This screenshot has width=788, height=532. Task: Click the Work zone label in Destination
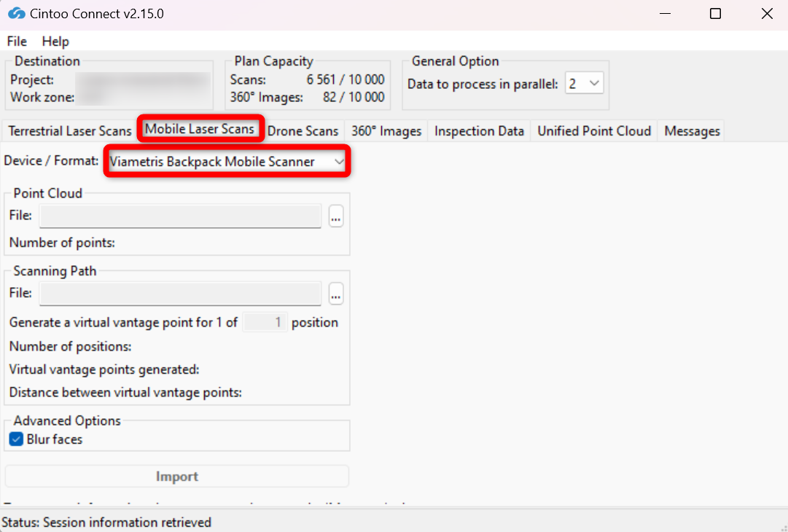42,97
